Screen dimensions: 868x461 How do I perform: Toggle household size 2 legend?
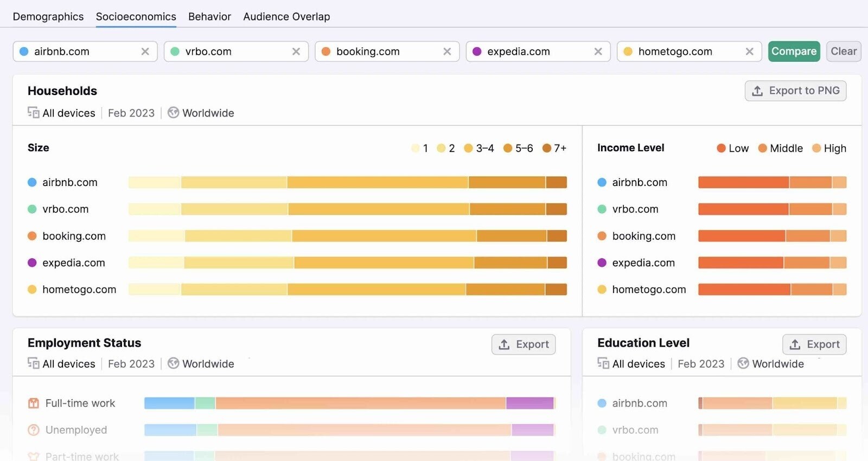pos(446,148)
